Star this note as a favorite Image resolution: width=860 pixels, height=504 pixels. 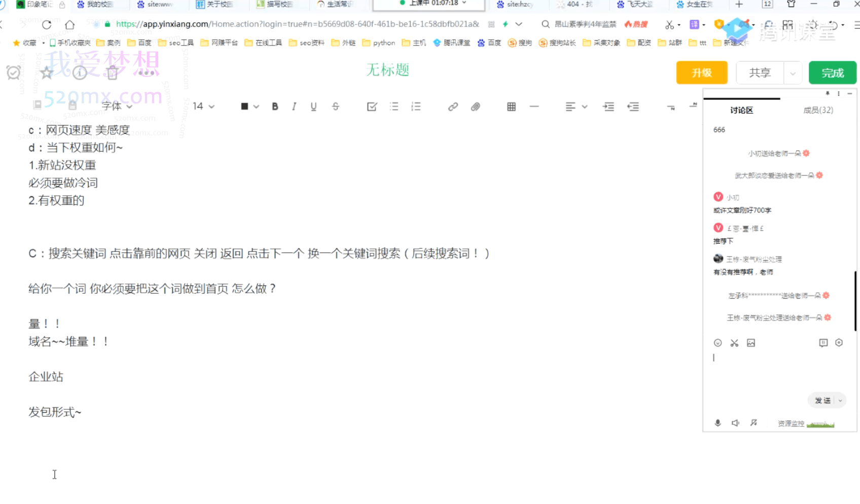[x=47, y=73]
